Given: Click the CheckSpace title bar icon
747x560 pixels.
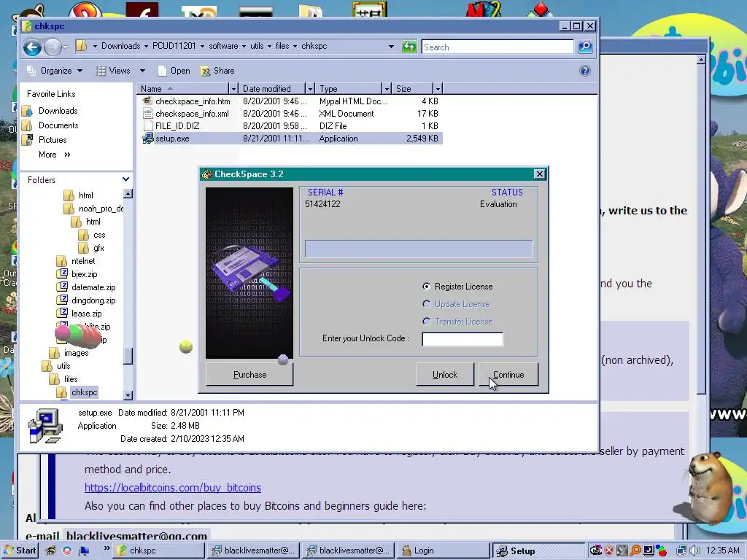Looking at the screenshot, I should 206,174.
